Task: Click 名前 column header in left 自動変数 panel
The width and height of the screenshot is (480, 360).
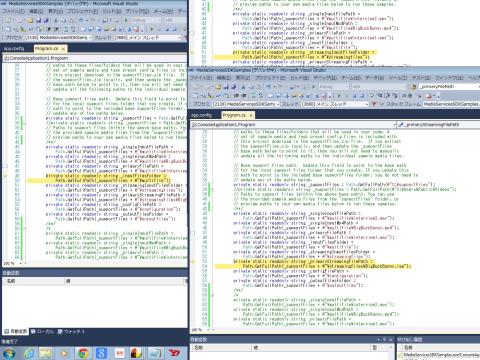Action: click(x=33, y=281)
